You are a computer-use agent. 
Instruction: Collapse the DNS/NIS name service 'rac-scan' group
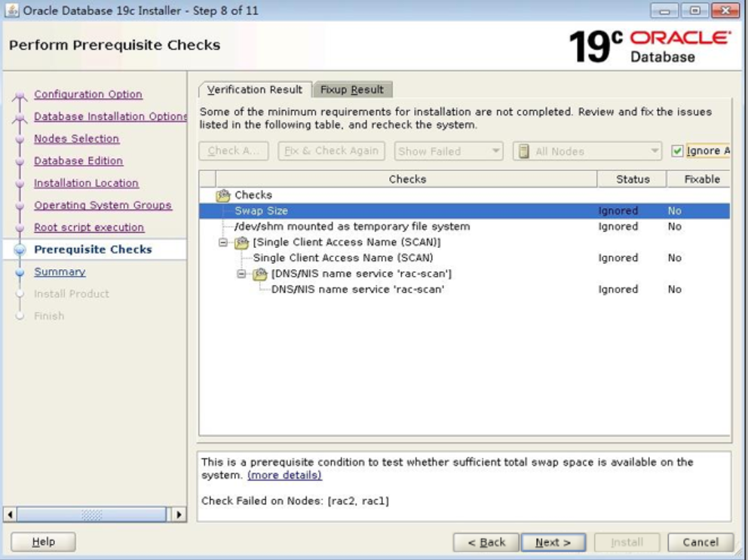coord(241,274)
